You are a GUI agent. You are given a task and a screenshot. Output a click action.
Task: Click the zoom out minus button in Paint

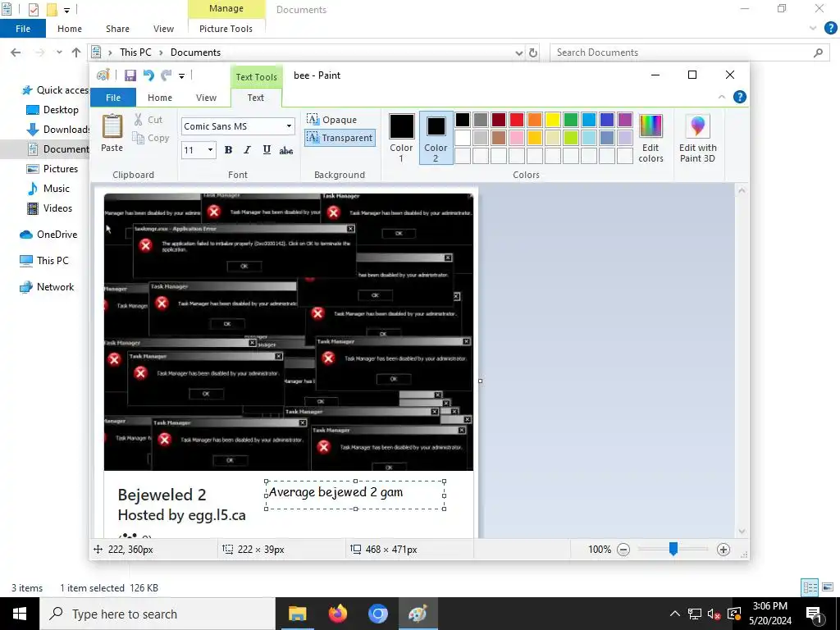pos(623,549)
